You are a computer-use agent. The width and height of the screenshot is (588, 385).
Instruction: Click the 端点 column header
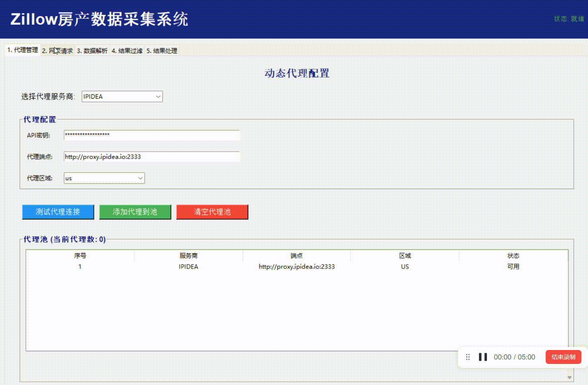pyautogui.click(x=296, y=256)
